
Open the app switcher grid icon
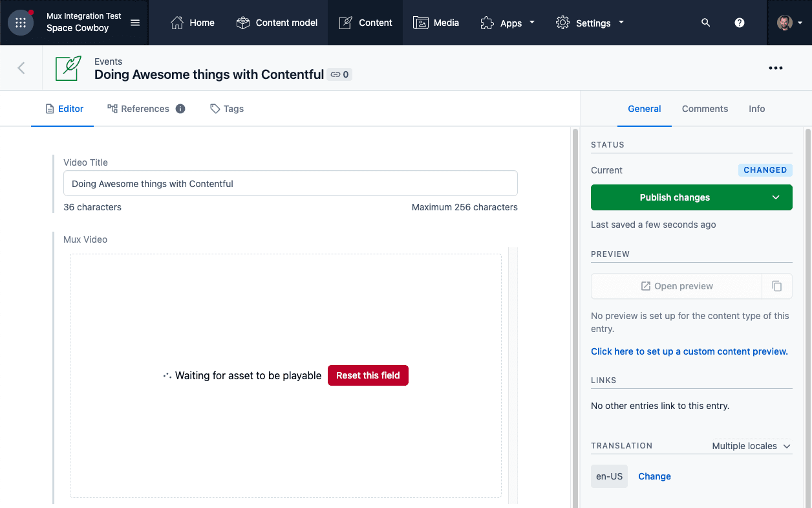click(x=21, y=23)
